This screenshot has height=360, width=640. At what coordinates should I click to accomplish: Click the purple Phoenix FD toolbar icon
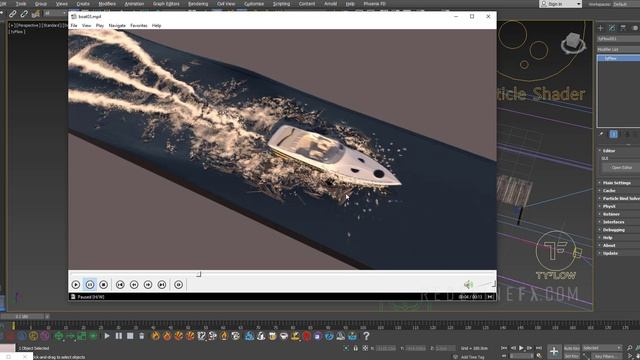point(318,336)
